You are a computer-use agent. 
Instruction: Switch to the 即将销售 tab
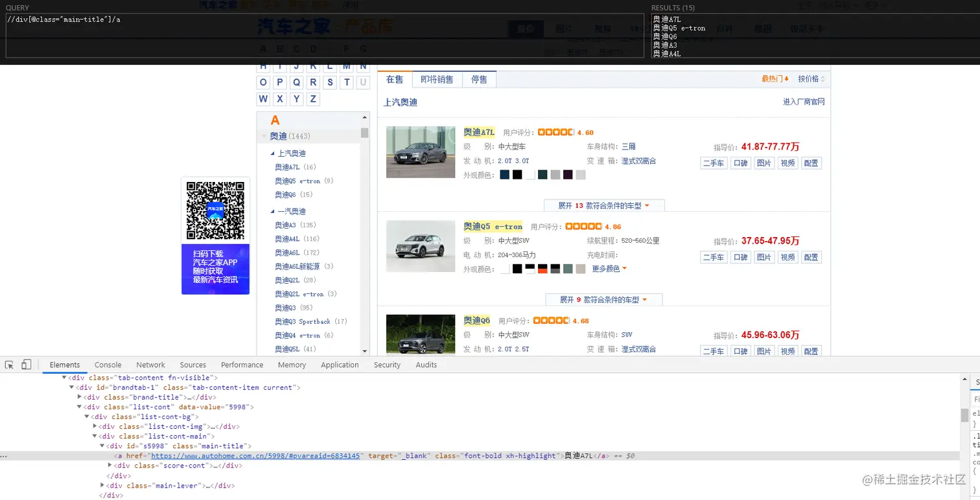(437, 79)
